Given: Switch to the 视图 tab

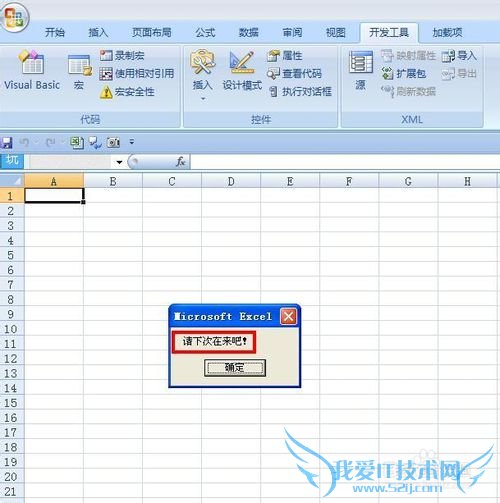Looking at the screenshot, I should coord(336,32).
